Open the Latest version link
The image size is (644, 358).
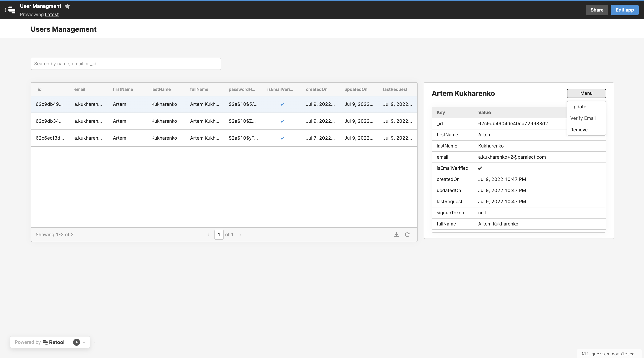click(52, 15)
